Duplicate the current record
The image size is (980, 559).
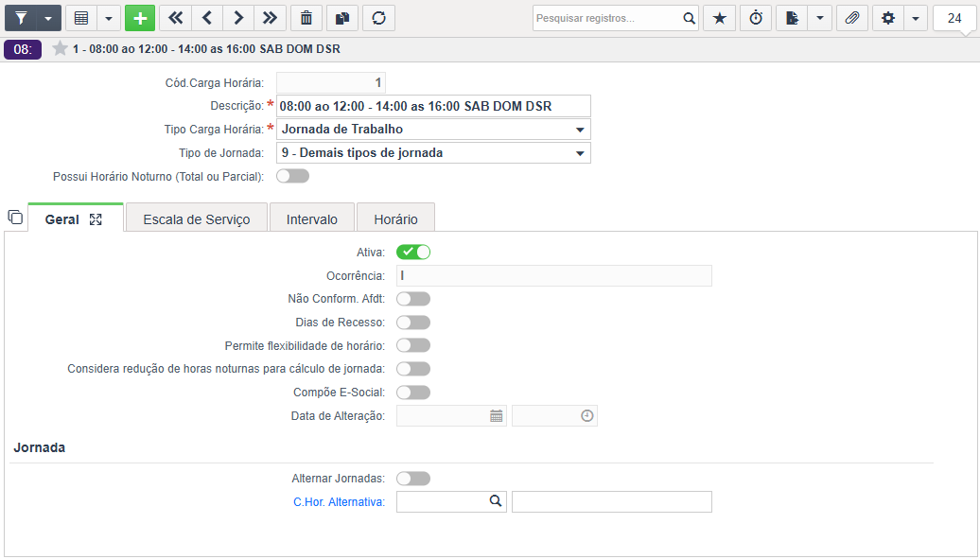pos(342,18)
